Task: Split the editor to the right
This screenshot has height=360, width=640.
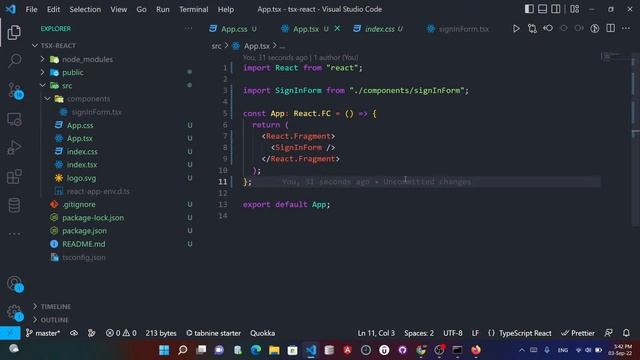Action: click(611, 28)
